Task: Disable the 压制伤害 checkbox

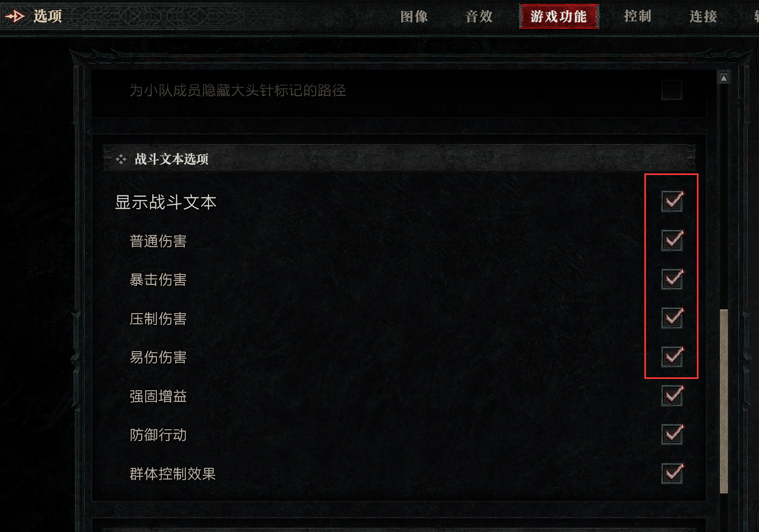Action: (x=672, y=318)
